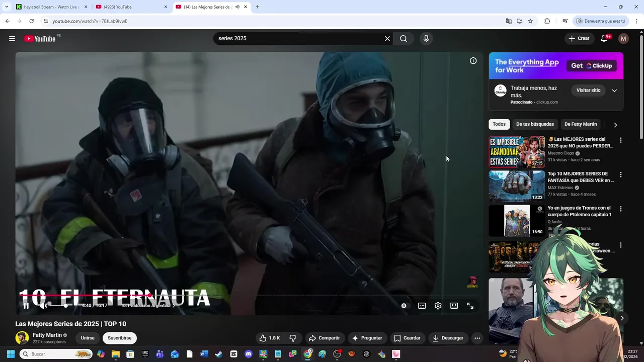Image resolution: width=644 pixels, height=362 pixels.
Task: Like the video
Action: tap(270, 338)
